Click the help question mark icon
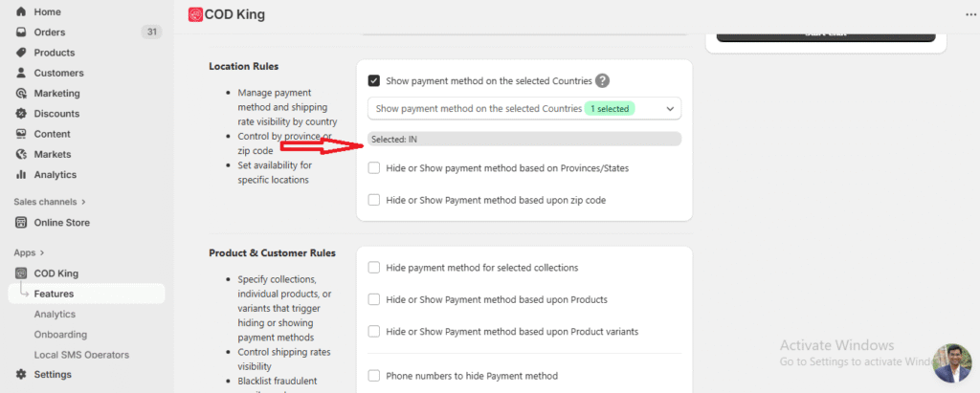Image resolution: width=980 pixels, height=393 pixels. (x=602, y=81)
